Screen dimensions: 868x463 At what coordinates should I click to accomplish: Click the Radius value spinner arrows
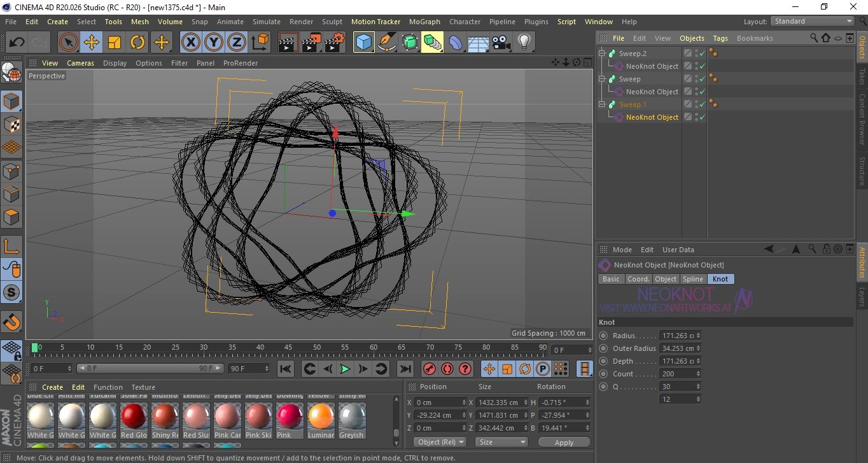click(698, 336)
